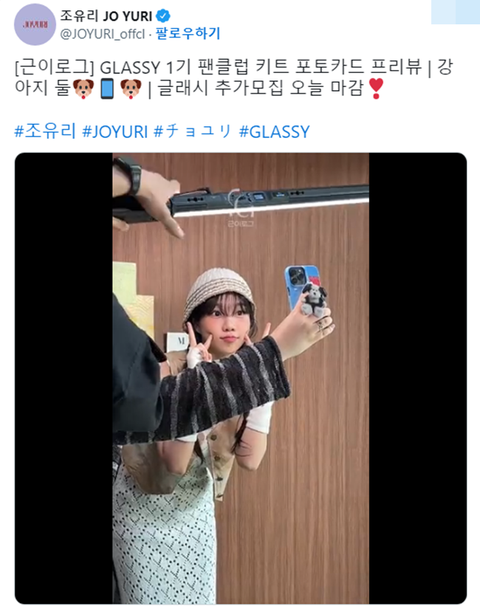Open the @JOYURI_offcl handle link
Image resolution: width=480 pixels, height=606 pixels.
[x=102, y=34]
